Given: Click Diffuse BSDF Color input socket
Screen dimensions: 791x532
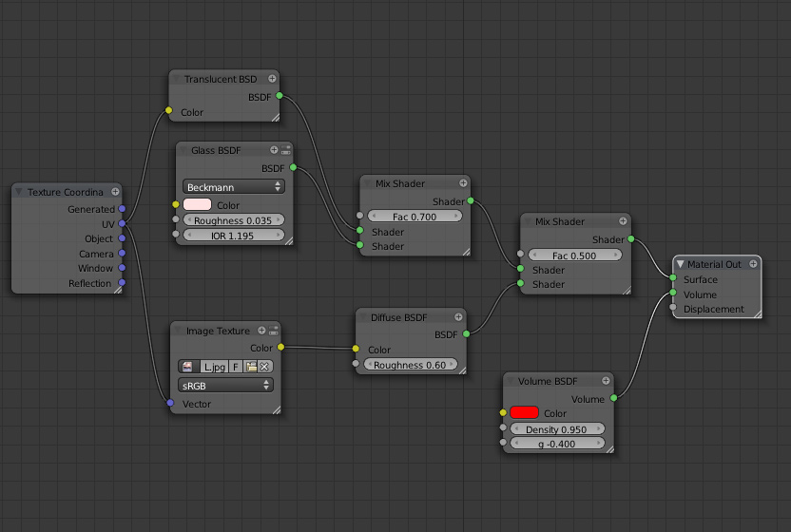Looking at the screenshot, I should click(x=356, y=349).
